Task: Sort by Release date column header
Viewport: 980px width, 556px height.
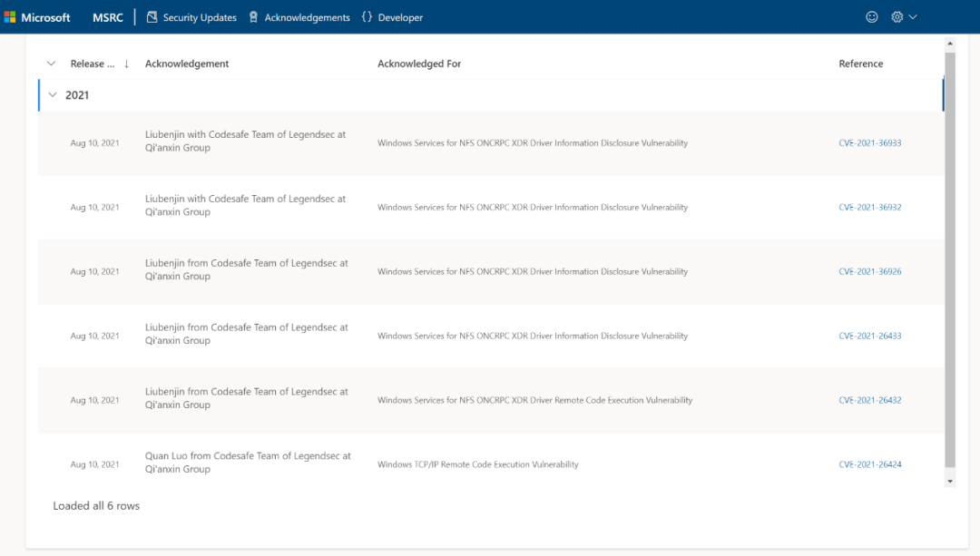Action: coord(93,63)
